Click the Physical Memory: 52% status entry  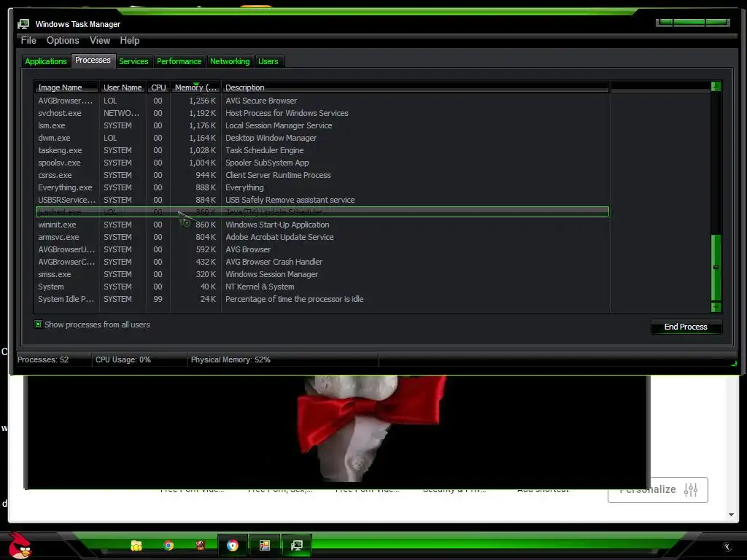pos(231,360)
